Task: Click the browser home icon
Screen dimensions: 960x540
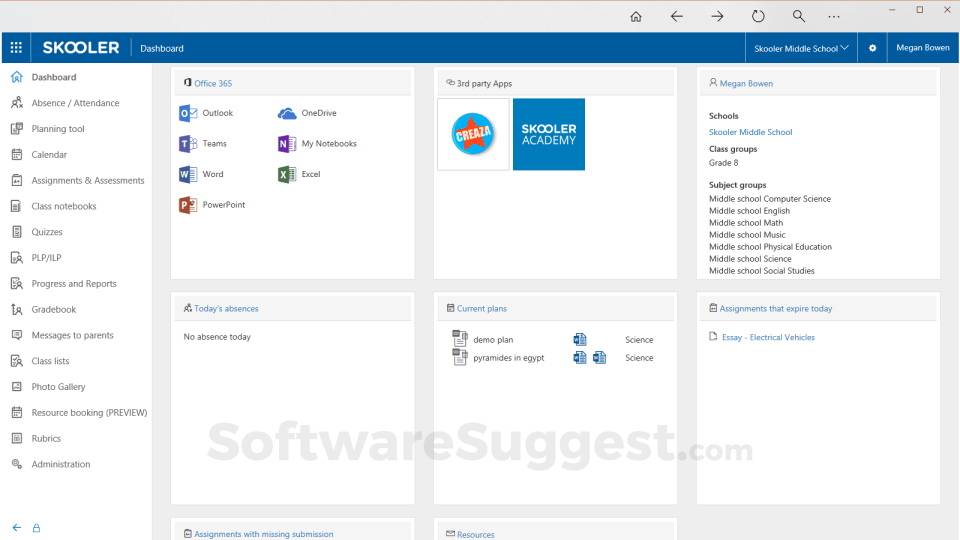Action: [636, 17]
